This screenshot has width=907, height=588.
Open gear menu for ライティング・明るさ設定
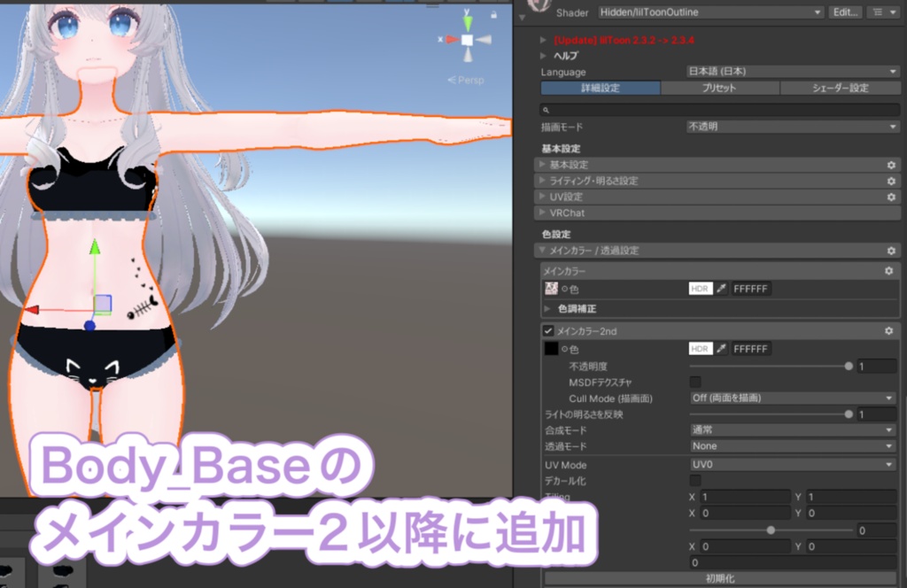(891, 181)
